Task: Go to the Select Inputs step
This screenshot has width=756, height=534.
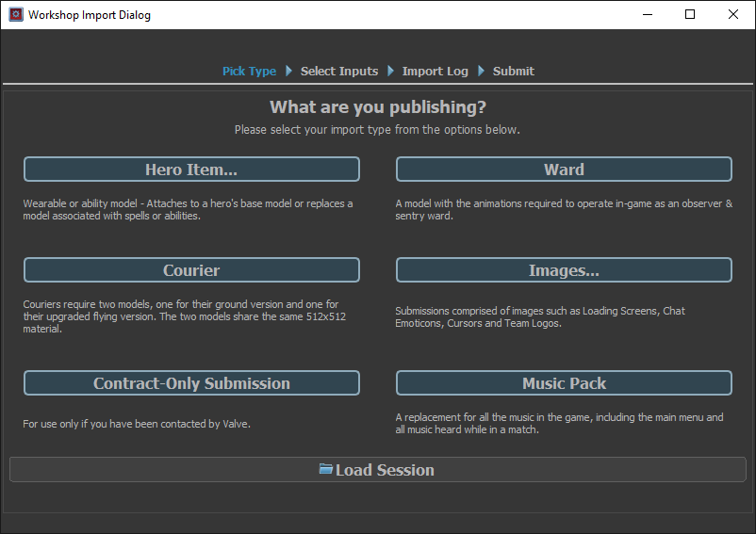Action: click(x=339, y=71)
